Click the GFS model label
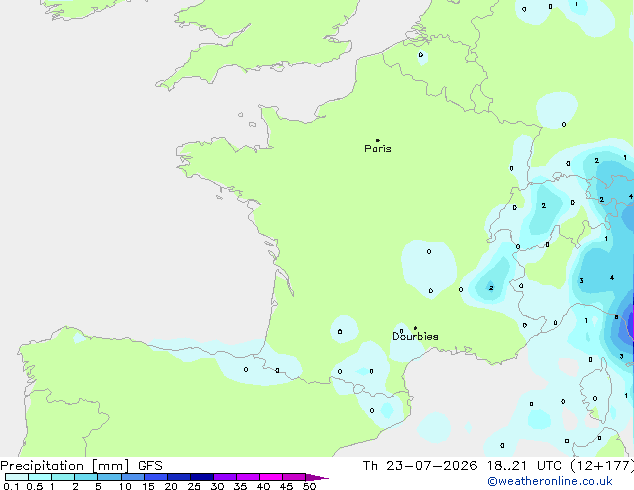Image resolution: width=634 pixels, height=490 pixels. (150, 466)
